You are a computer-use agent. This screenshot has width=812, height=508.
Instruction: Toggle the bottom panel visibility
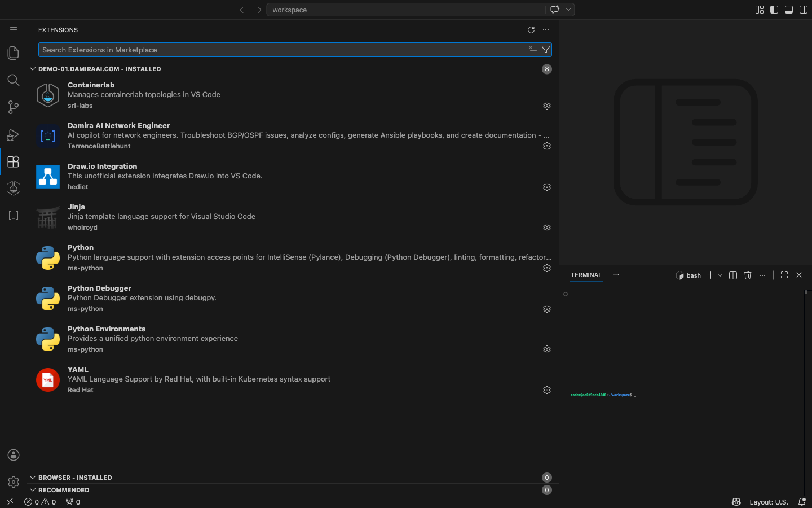pos(789,10)
